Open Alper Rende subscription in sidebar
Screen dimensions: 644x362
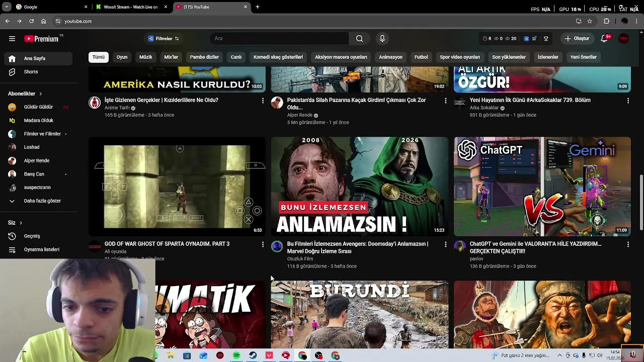click(x=39, y=161)
